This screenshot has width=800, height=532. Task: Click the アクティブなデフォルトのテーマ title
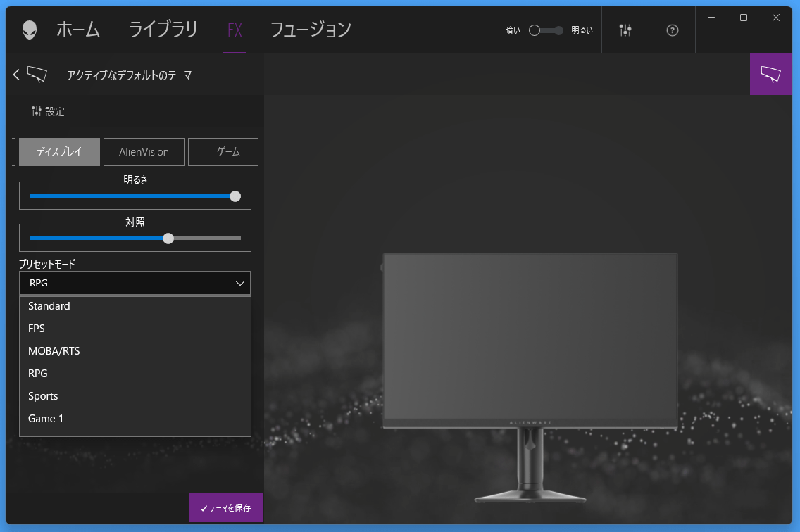[x=129, y=75]
